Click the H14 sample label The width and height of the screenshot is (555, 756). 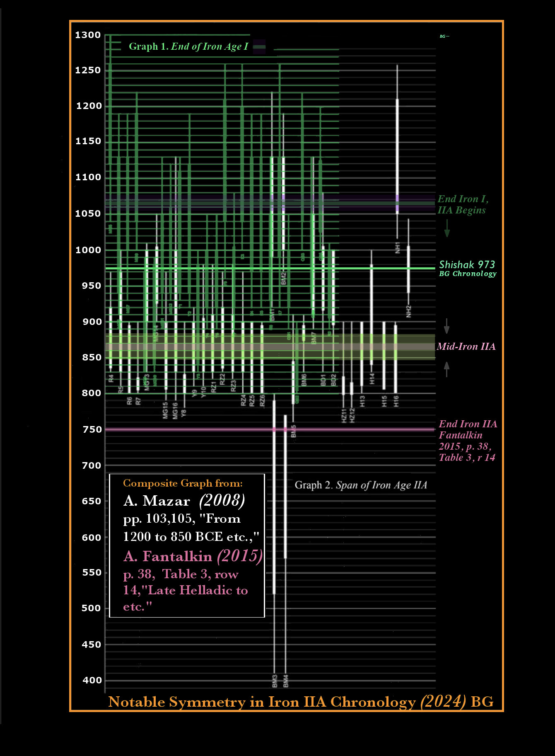(x=372, y=378)
